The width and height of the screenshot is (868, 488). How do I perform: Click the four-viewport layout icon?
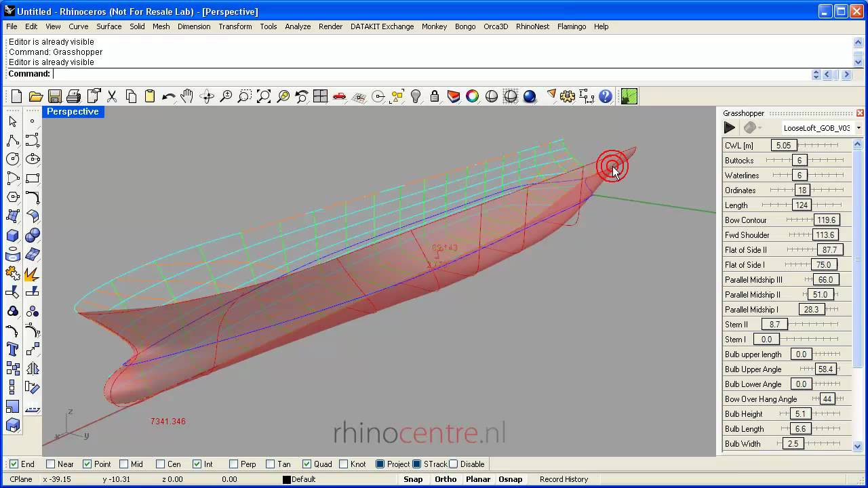pos(320,96)
